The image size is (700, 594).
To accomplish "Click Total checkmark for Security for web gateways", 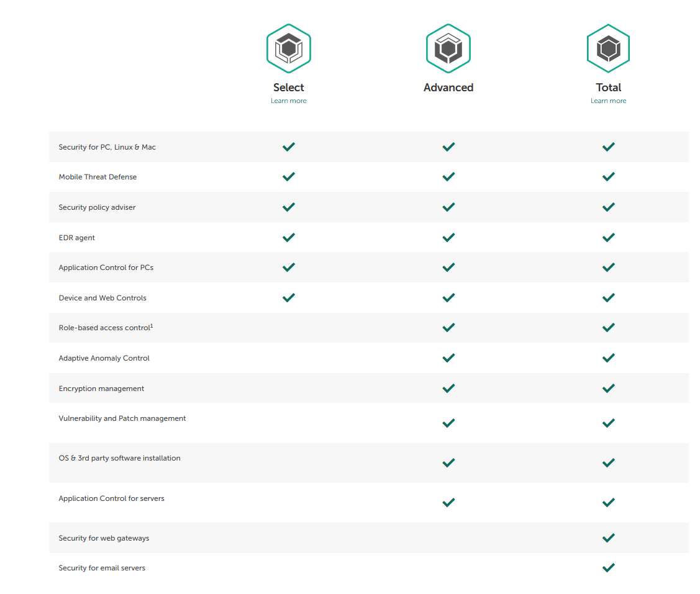I will pyautogui.click(x=609, y=538).
